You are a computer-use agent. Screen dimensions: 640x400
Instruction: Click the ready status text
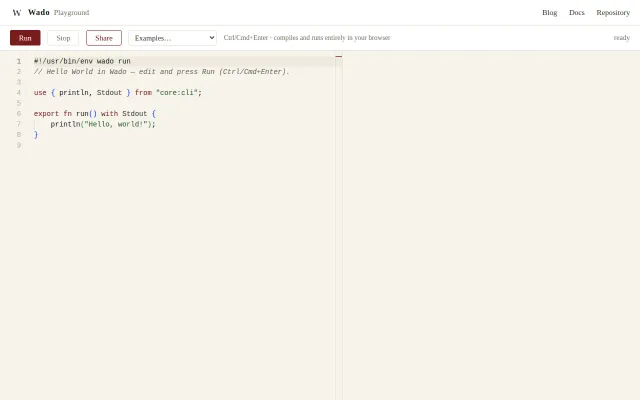click(622, 38)
